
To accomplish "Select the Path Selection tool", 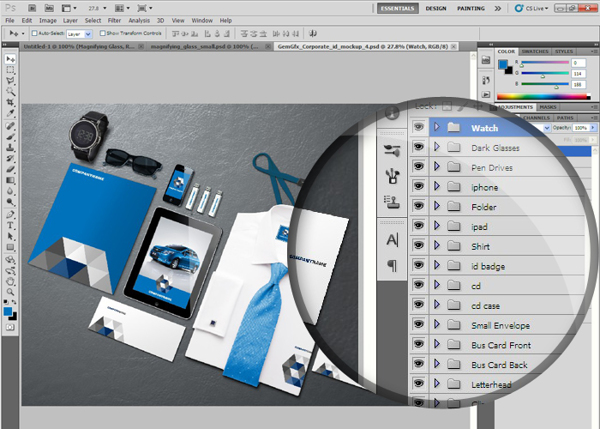I will pos(10,236).
